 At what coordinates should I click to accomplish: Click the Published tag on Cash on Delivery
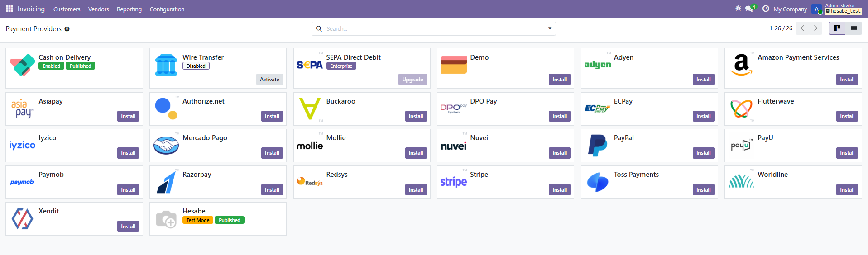80,66
